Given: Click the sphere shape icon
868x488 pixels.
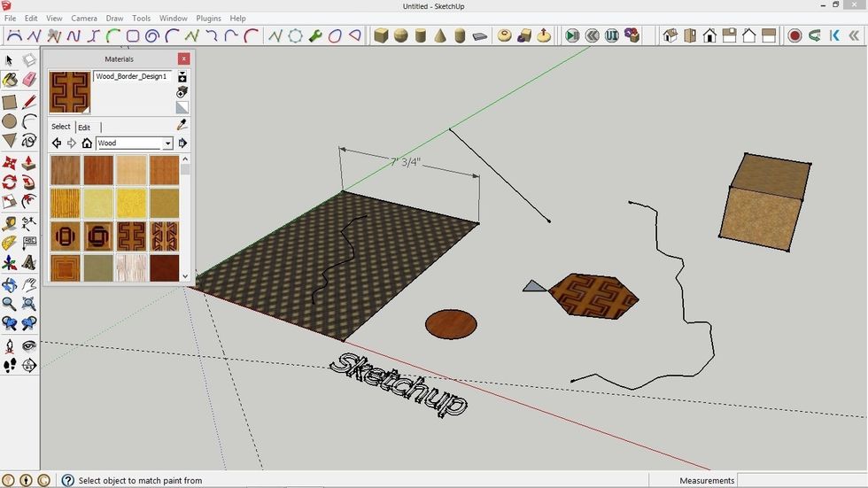Looking at the screenshot, I should click(400, 36).
